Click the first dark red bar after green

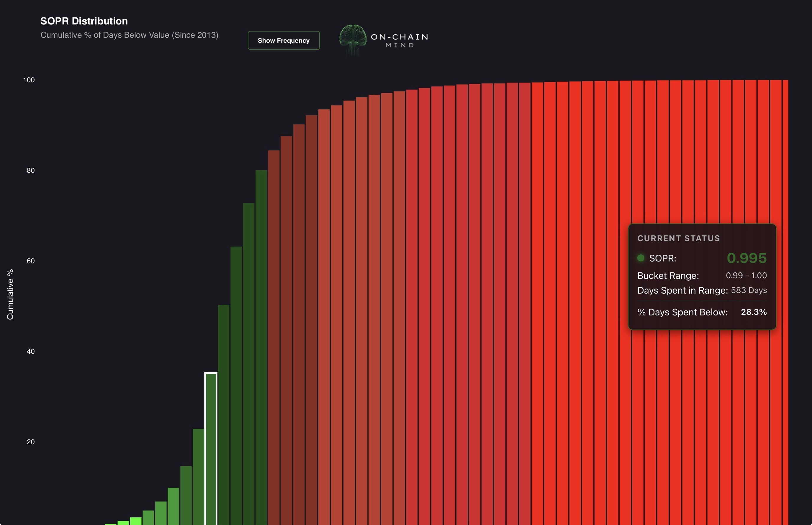pyautogui.click(x=274, y=341)
